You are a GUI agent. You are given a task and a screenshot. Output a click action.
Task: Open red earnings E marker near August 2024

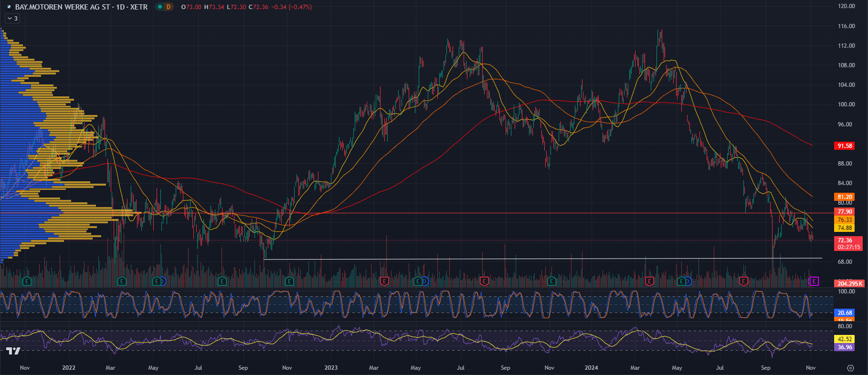click(x=743, y=281)
